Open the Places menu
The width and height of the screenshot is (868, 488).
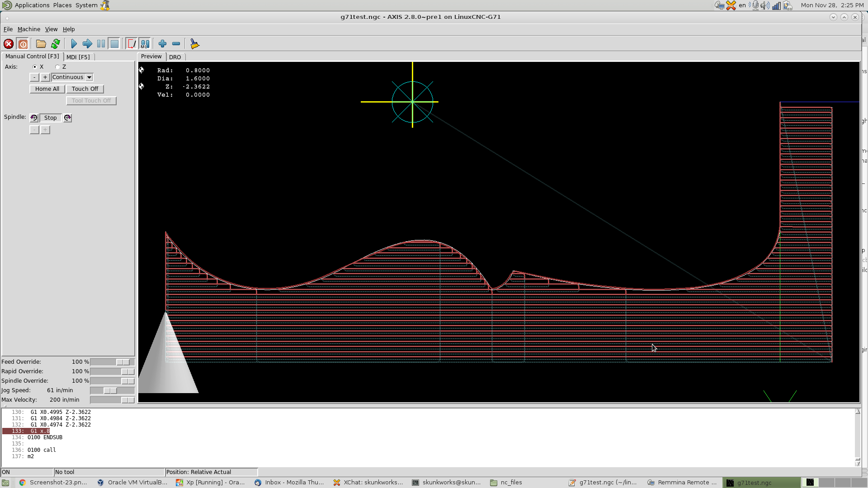pyautogui.click(x=62, y=5)
